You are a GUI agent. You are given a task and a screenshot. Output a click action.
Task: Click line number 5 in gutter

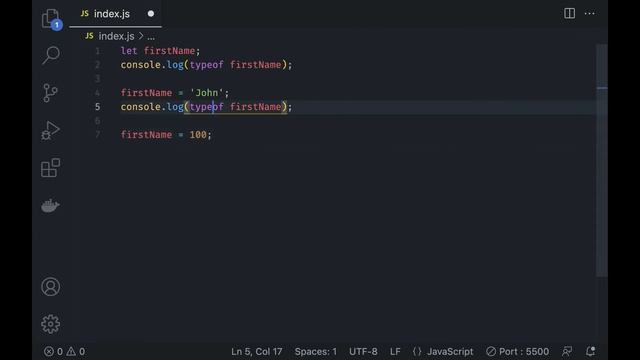(x=97, y=107)
